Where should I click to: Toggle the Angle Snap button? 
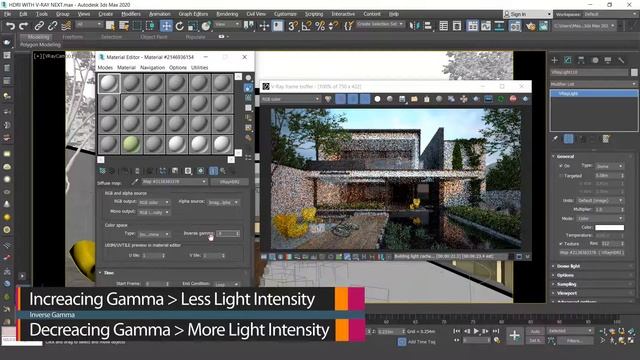pyautogui.click(x=306, y=26)
